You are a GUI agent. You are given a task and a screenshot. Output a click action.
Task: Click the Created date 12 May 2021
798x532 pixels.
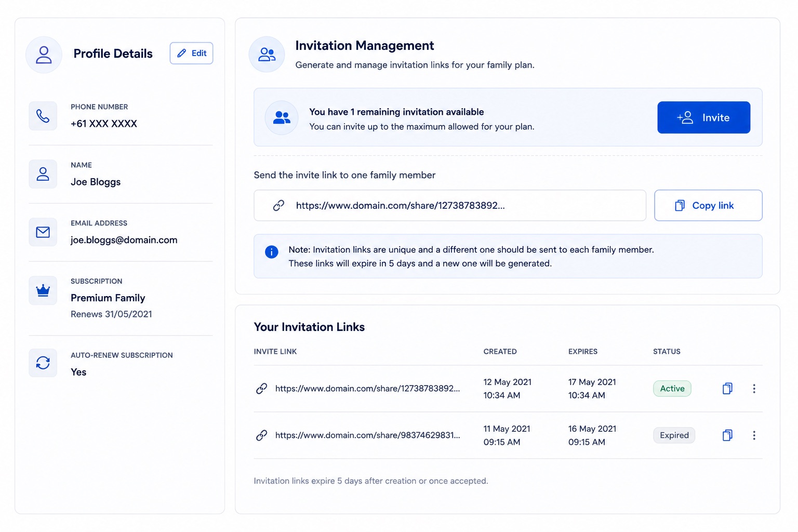[508, 382]
